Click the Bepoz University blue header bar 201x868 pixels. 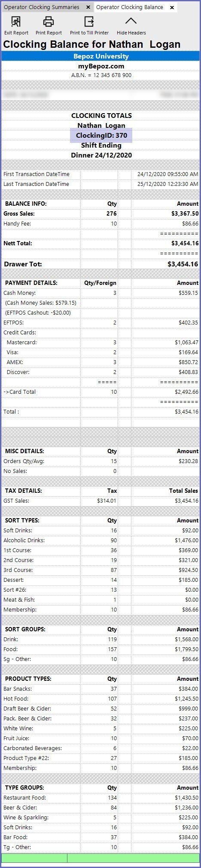[x=100, y=56]
